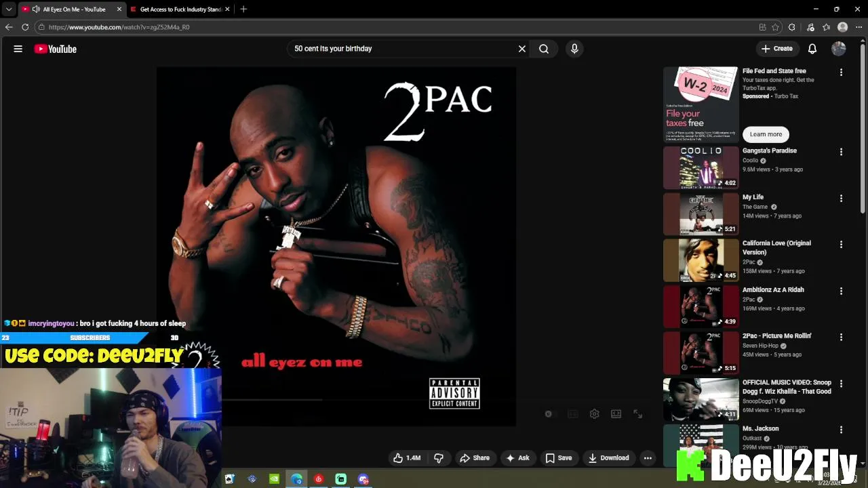
Task: Open a new browser tab with the plus
Action: pos(243,9)
